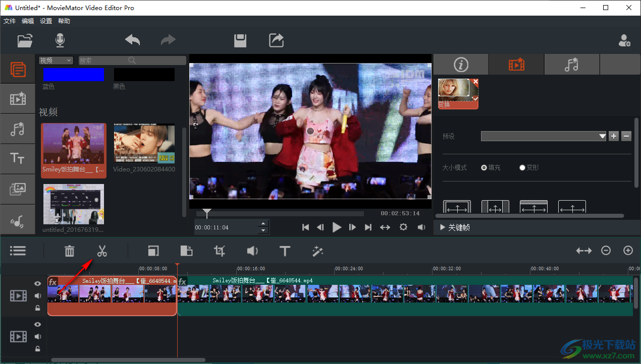Click the resize clip timeline tool
641x364 pixels.
[153, 251]
